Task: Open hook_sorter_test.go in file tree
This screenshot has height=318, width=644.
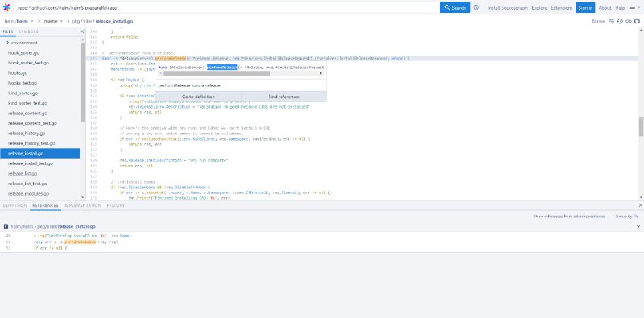Action: pyautogui.click(x=28, y=63)
